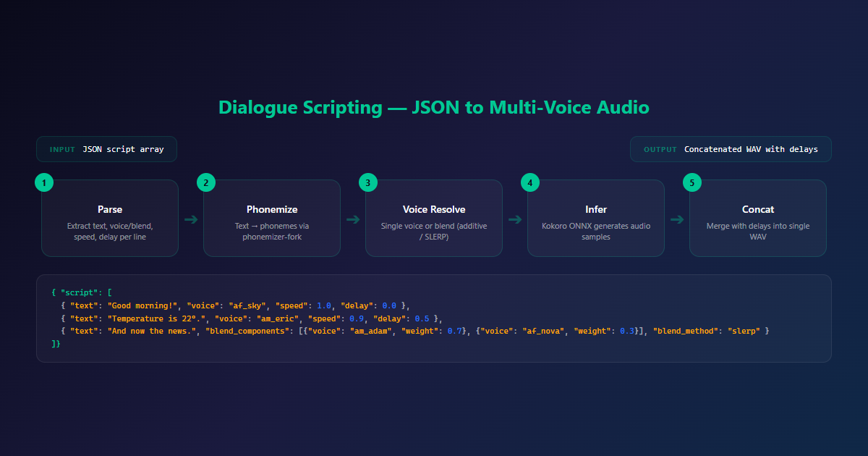This screenshot has height=456, width=868.
Task: Click the Concat step card title
Action: (x=758, y=209)
